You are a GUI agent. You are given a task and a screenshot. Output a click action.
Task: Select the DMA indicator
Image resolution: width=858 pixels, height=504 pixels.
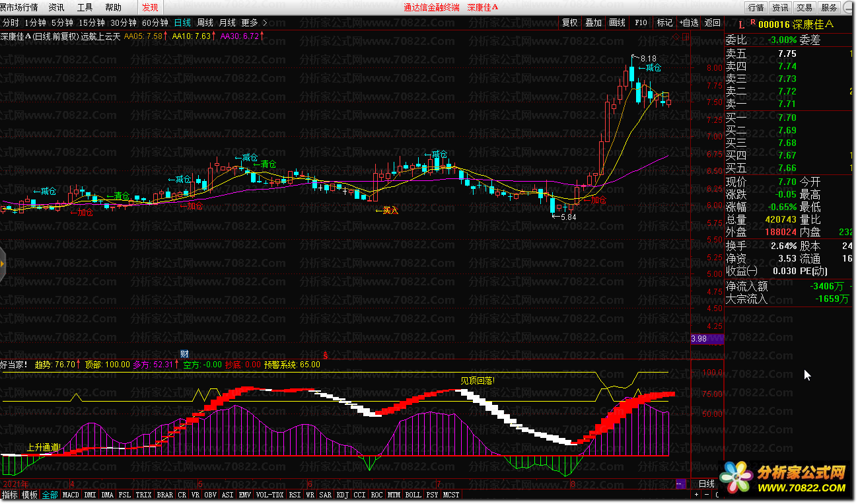click(x=108, y=495)
